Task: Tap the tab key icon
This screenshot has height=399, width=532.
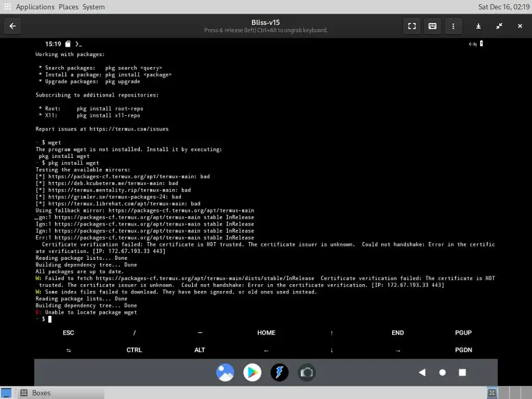Action: tap(69, 350)
